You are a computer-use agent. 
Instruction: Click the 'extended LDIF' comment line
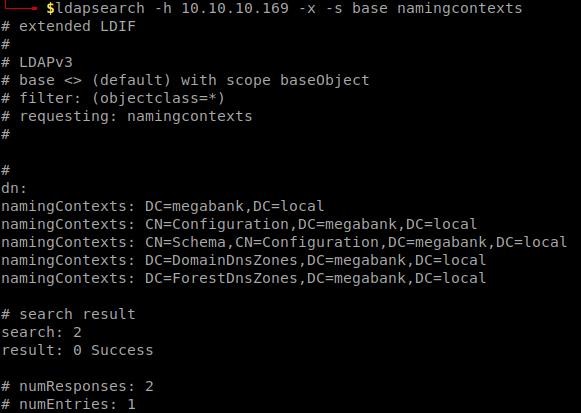coord(69,26)
